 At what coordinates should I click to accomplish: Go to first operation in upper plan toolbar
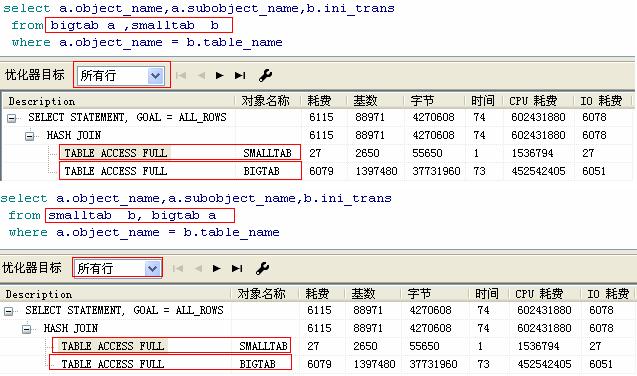pyautogui.click(x=181, y=76)
